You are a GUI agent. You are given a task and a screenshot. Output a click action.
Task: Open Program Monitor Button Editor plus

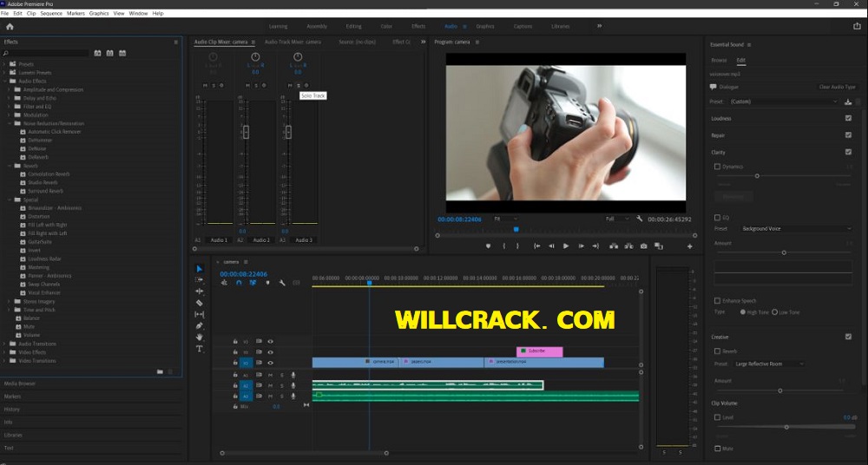tap(690, 247)
